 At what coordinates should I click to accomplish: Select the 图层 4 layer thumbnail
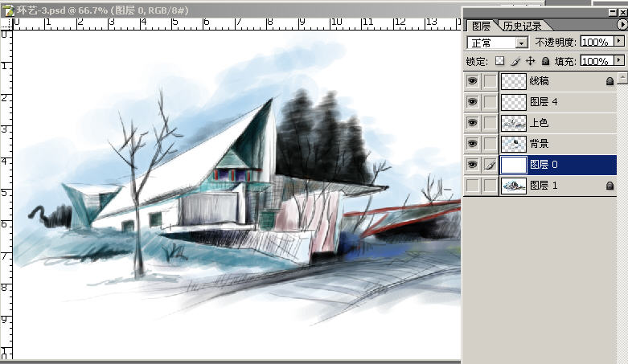pyautogui.click(x=514, y=102)
